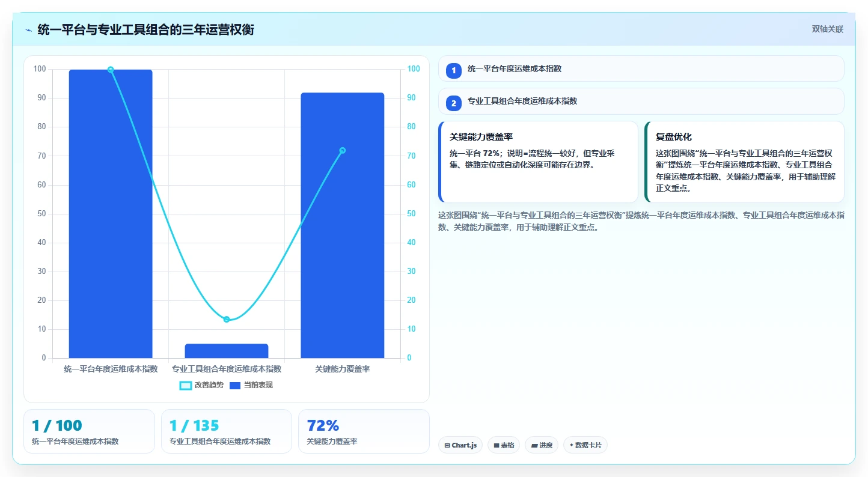868x477 pixels.
Task: Toggle the 当前表现 legend entry
Action: pos(251,385)
